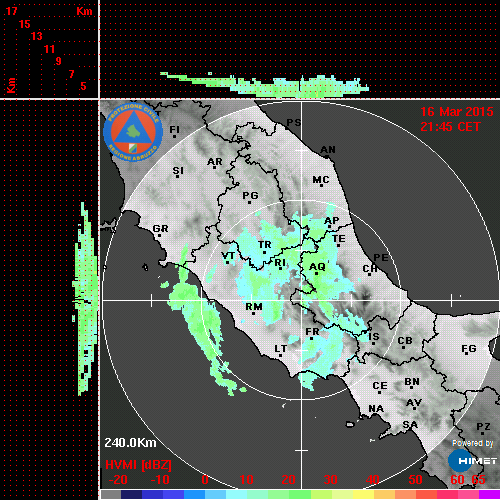Viewport: 500px width, 500px height.
Task: Click the FI city label
Action: coord(175,129)
